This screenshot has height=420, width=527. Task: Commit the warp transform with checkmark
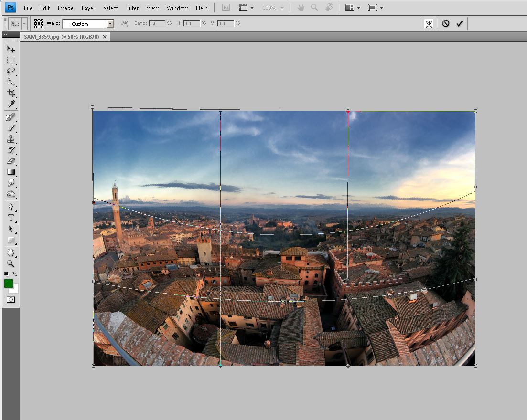click(x=460, y=23)
